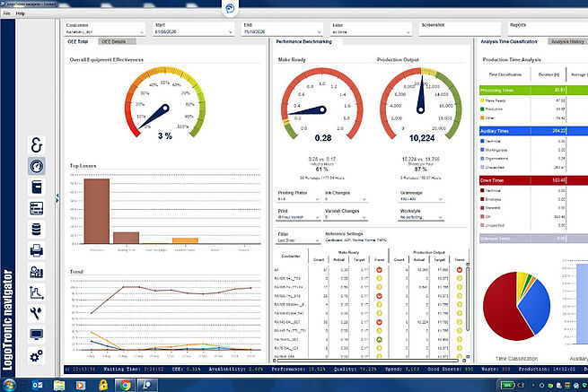Select the Analysis Time Classification tab

coord(509,41)
